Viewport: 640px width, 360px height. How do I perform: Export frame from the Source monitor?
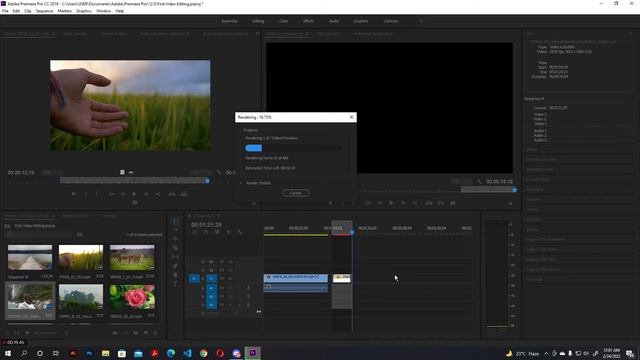tap(135, 202)
